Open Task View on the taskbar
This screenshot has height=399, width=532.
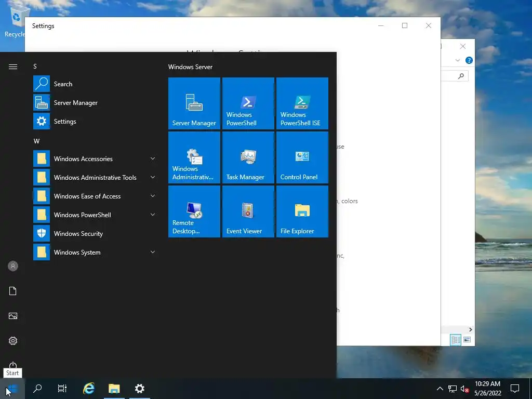tap(62, 389)
